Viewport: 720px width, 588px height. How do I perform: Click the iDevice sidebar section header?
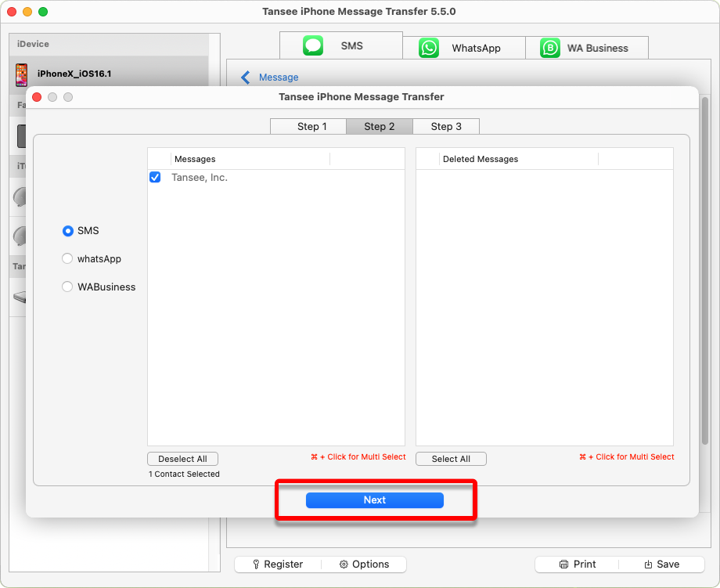(109, 44)
